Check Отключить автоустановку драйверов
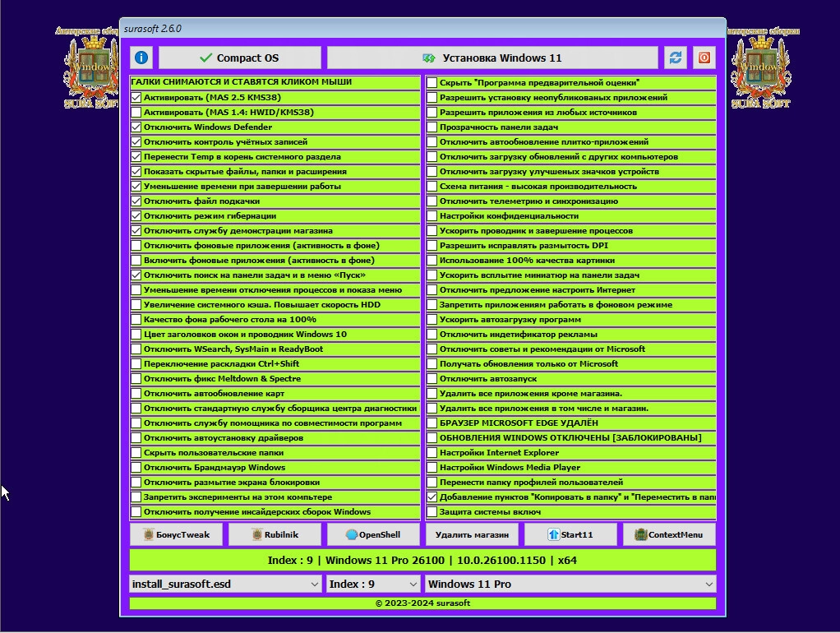 coord(136,438)
